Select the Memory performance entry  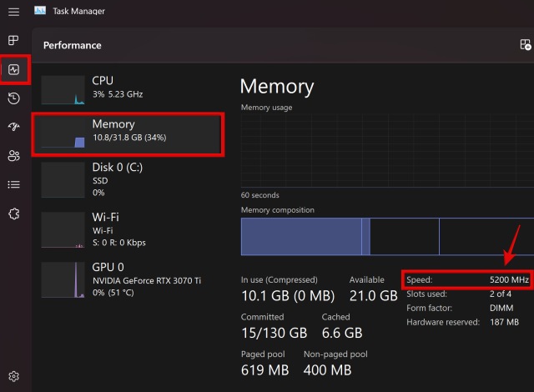(x=128, y=134)
